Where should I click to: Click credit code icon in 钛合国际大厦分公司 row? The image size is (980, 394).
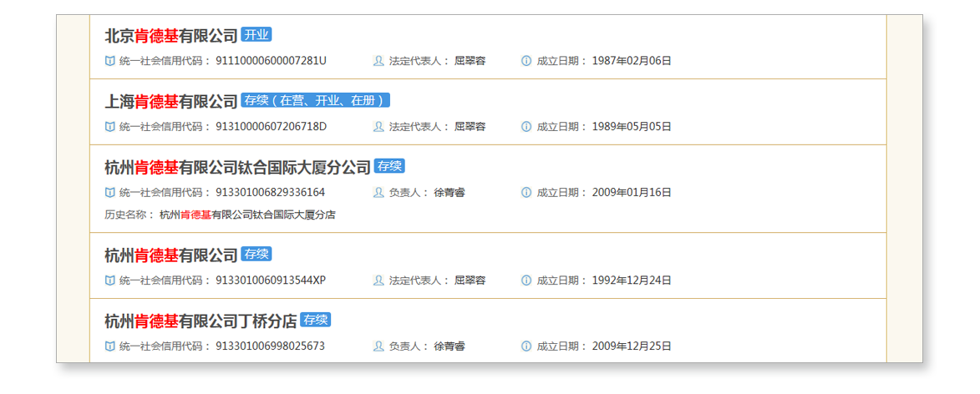coord(110,192)
